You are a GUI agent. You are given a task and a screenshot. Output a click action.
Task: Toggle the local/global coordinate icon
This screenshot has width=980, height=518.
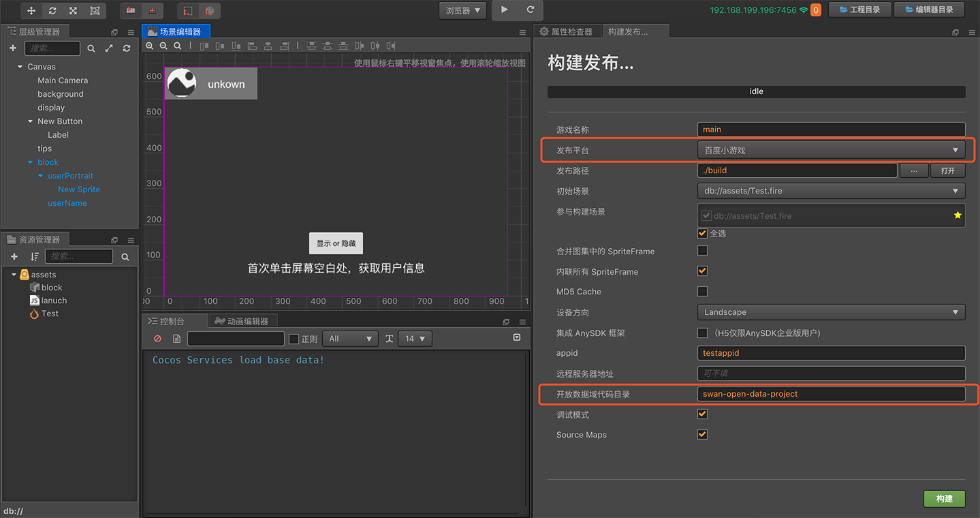[153, 11]
